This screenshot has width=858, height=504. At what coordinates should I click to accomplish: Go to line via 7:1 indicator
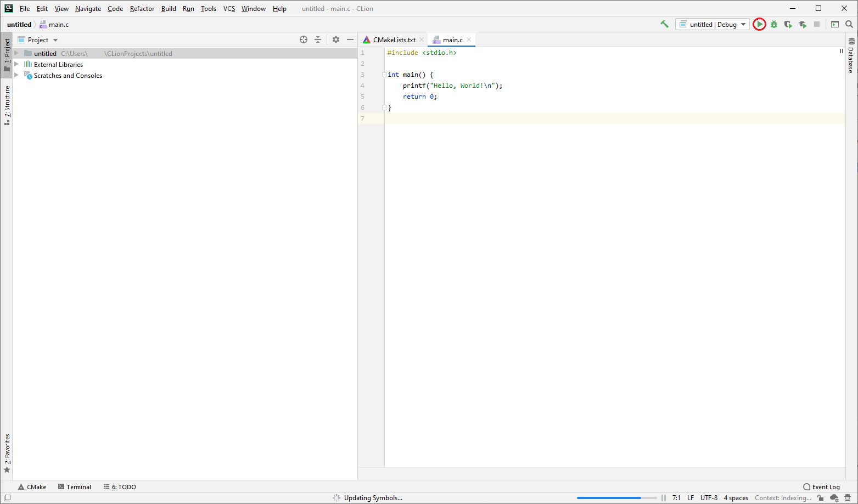click(x=676, y=498)
